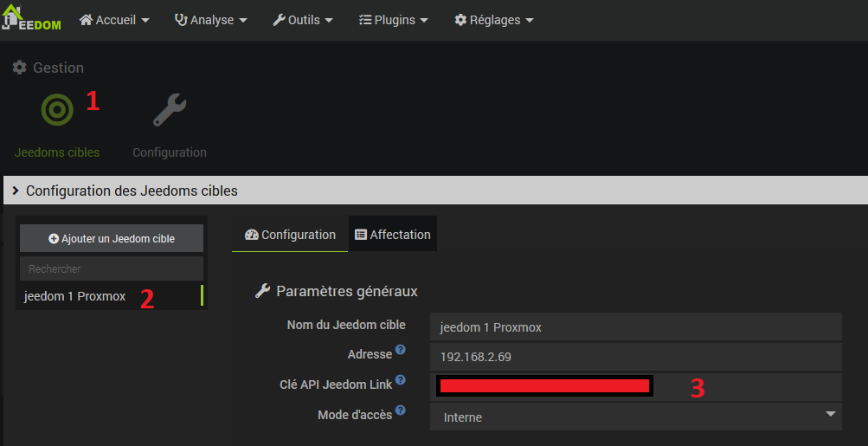Click the Gestion heading text

[x=58, y=68]
